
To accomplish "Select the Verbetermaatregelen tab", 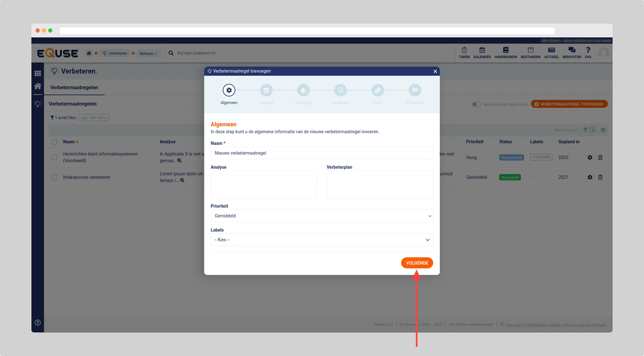I will [x=74, y=88].
